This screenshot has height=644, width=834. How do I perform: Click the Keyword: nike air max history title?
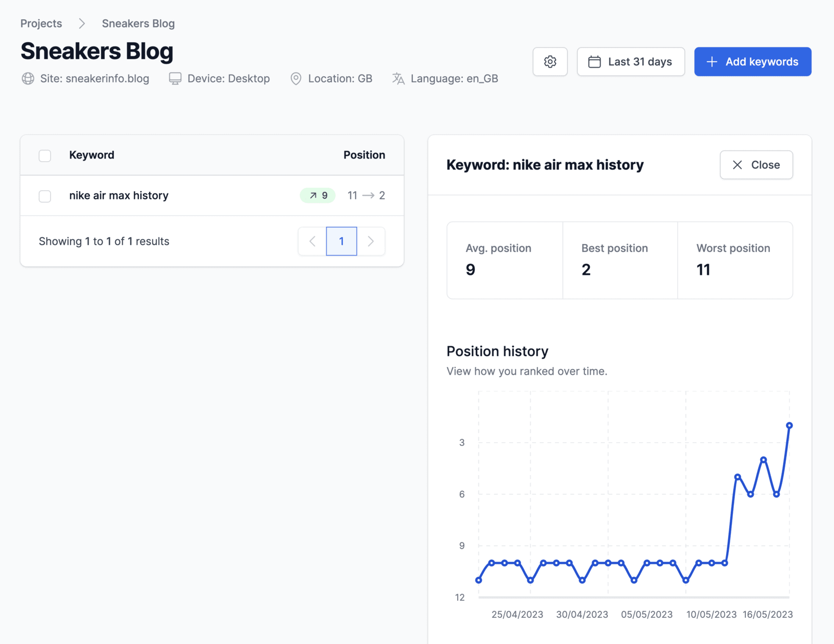tap(545, 165)
